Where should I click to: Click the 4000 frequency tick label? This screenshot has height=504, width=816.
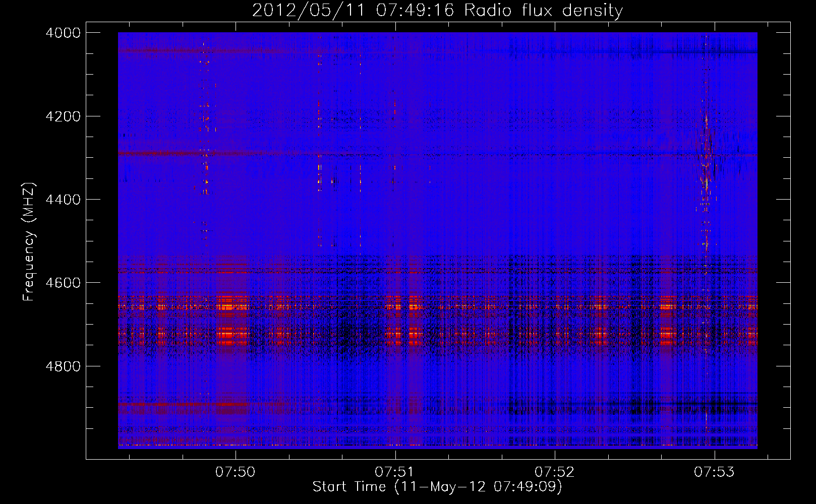tap(63, 33)
